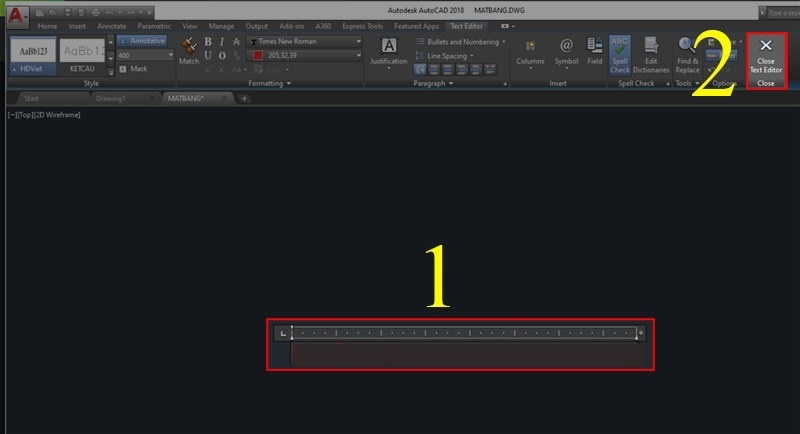The width and height of the screenshot is (800, 434).
Task: Click the Plot printer icon in quick access toolbar
Action: (x=95, y=12)
